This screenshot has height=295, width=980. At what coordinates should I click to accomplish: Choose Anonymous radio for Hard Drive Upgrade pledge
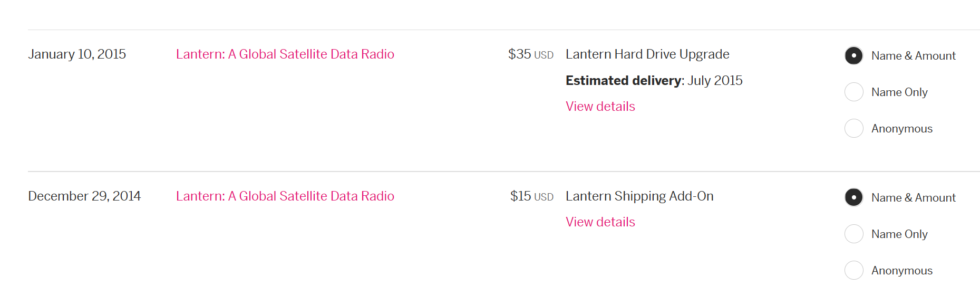click(x=853, y=128)
